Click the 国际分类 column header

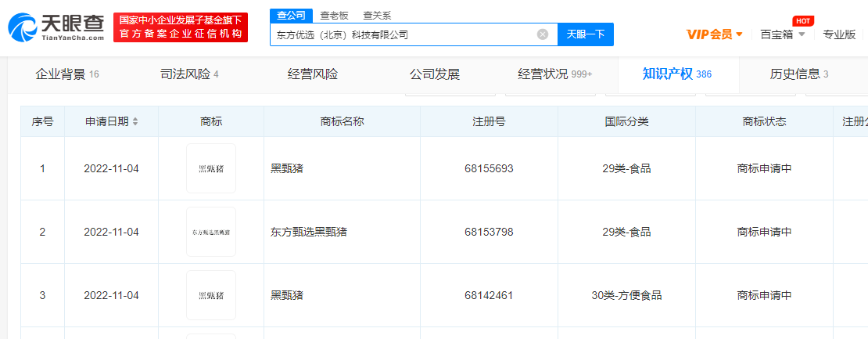coord(626,122)
